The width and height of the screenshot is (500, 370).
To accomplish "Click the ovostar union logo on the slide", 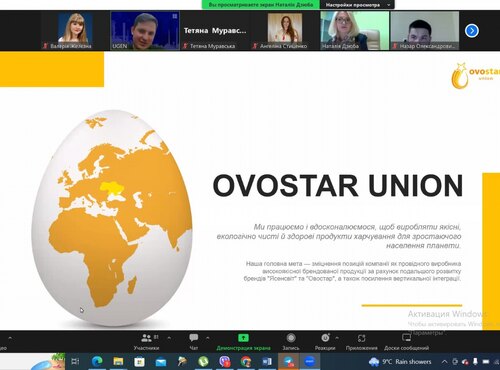I will [x=476, y=75].
